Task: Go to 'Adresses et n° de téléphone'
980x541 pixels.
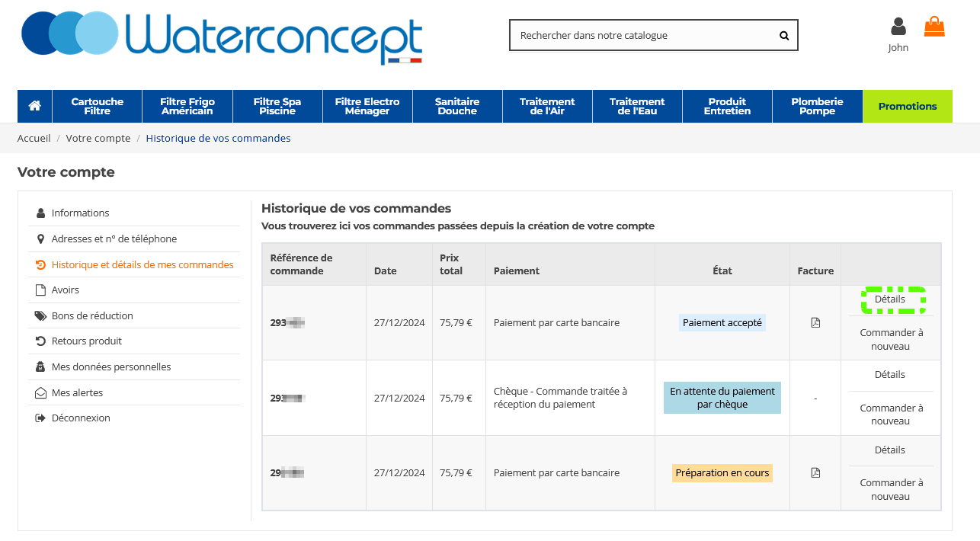Action: [114, 238]
